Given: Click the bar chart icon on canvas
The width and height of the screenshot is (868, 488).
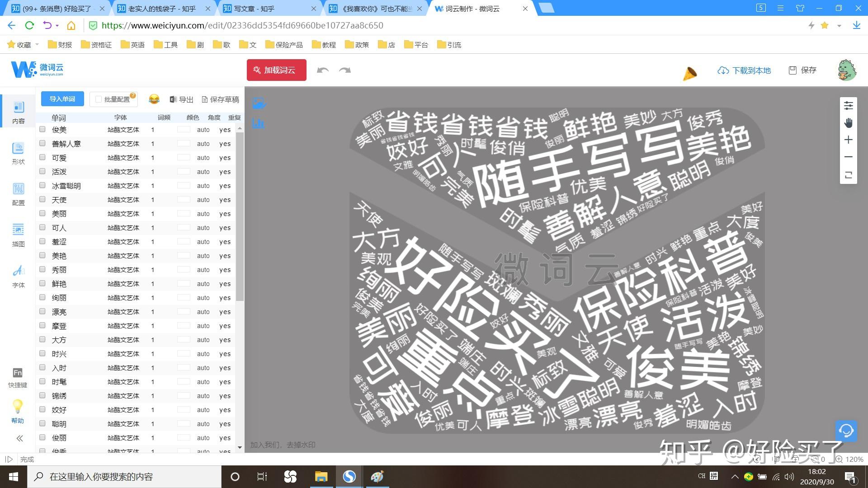Looking at the screenshot, I should [x=258, y=123].
